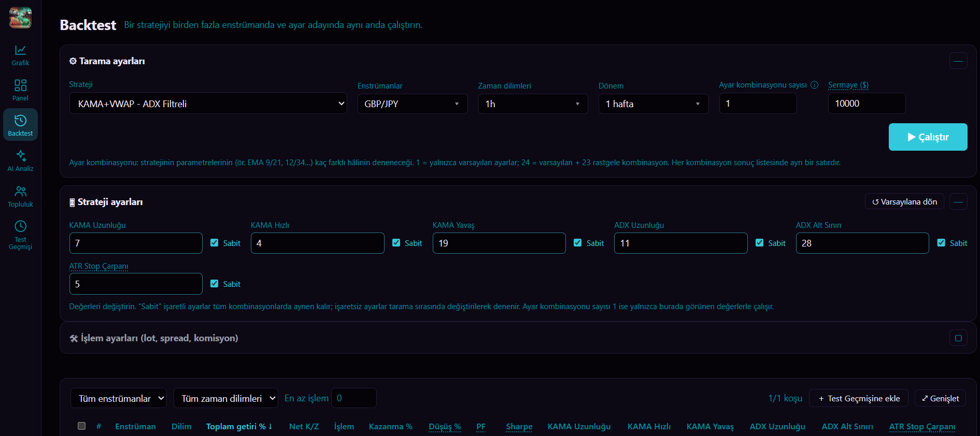
Task: Click the Ayar kombinasyonu sayısı field
Action: (758, 104)
